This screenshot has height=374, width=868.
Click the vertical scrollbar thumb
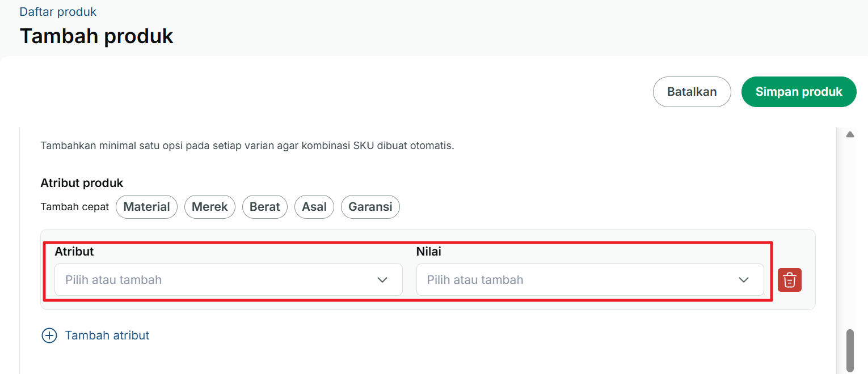[x=850, y=350]
